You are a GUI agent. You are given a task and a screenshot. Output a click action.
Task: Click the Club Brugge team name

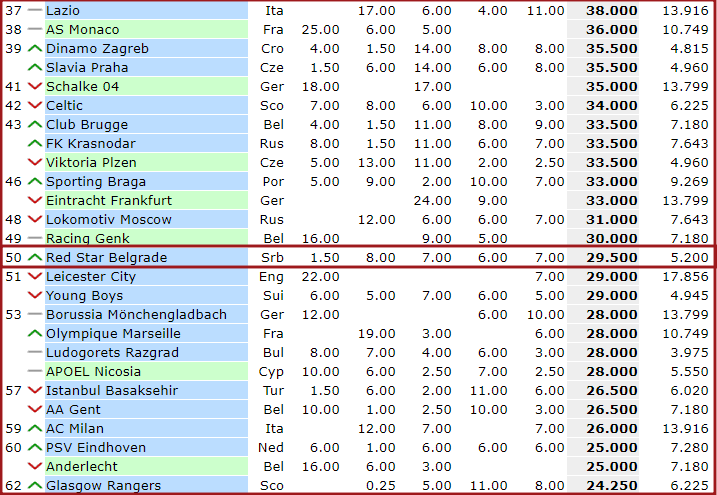click(87, 124)
